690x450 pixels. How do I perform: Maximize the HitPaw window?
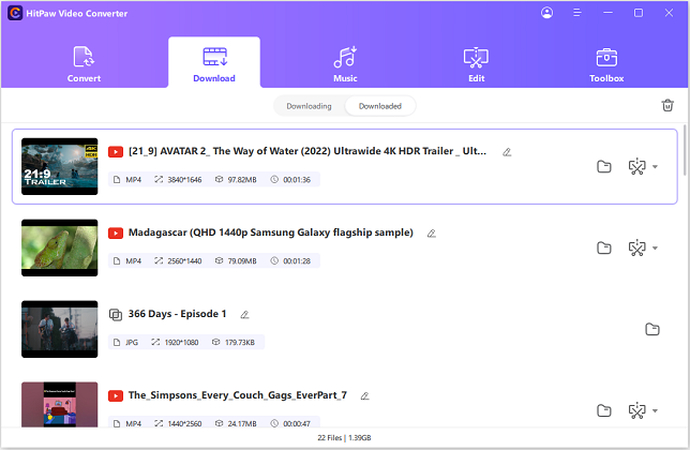pyautogui.click(x=638, y=13)
